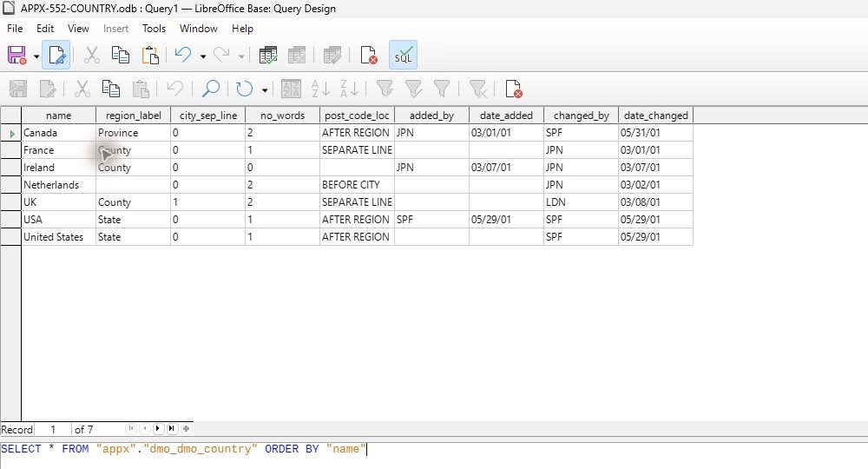Copy using the icon in the top query toolbar
The height and width of the screenshot is (469, 868).
pos(120,56)
